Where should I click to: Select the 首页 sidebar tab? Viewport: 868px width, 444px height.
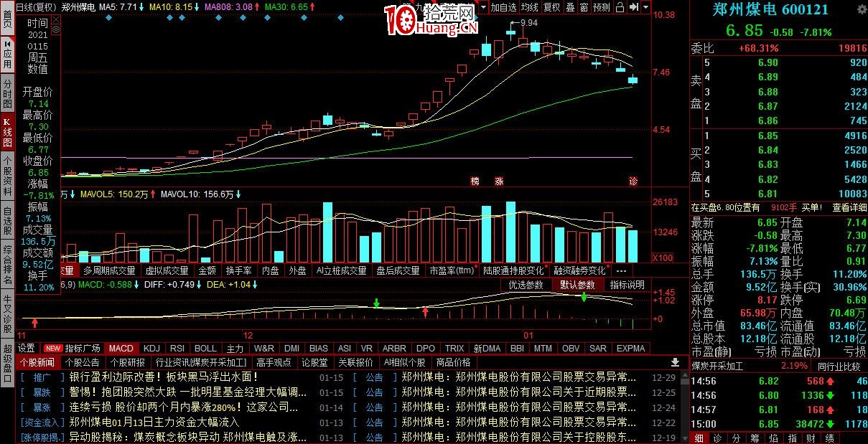click(7, 19)
